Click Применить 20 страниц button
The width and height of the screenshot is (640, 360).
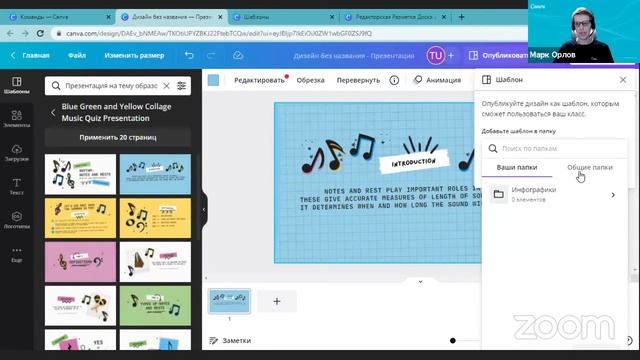pyautogui.click(x=118, y=138)
